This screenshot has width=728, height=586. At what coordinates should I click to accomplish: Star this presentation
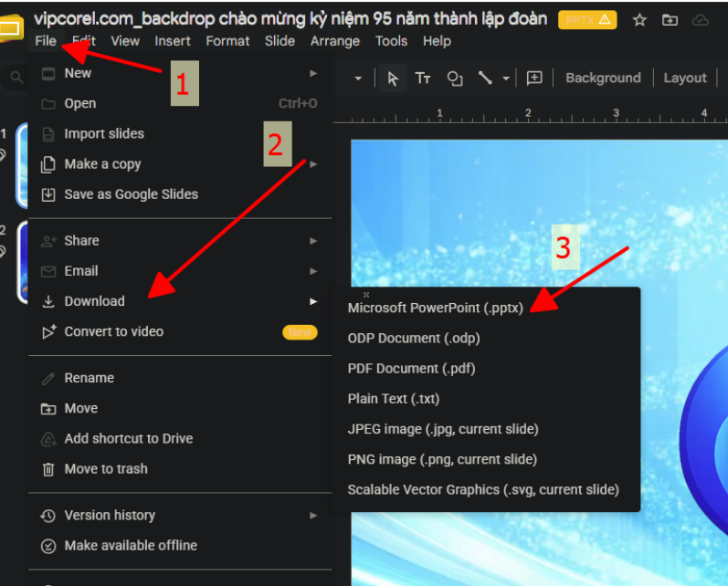click(x=639, y=20)
